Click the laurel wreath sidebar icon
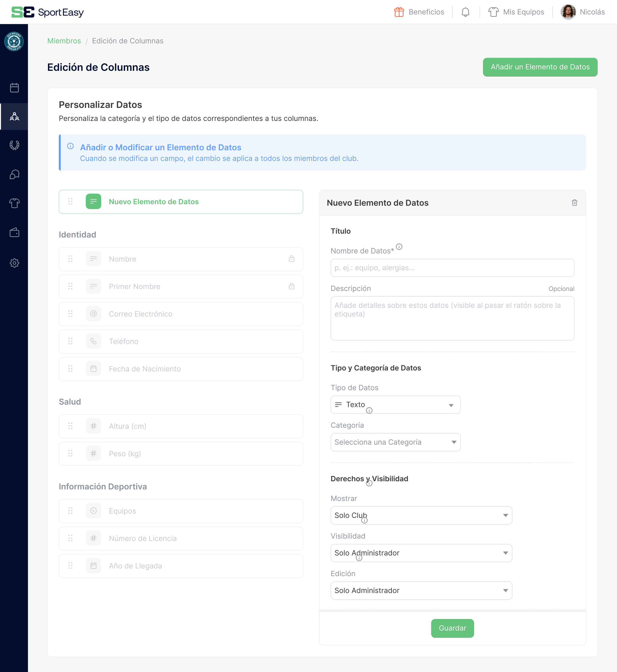 tap(14, 145)
